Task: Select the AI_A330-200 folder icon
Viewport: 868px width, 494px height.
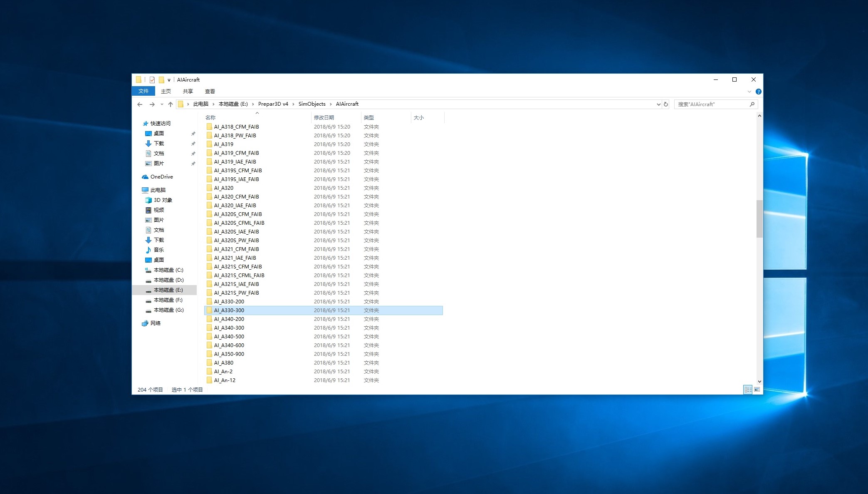Action: (x=209, y=301)
